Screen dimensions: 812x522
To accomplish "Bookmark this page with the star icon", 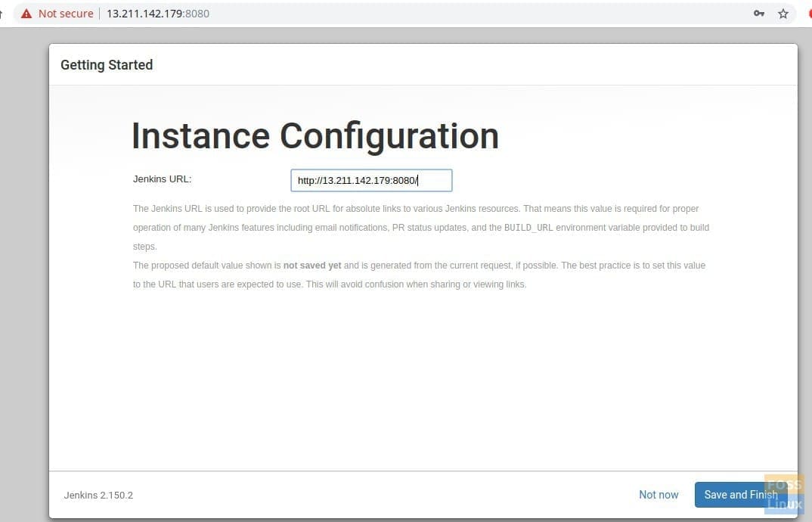I will tap(783, 14).
